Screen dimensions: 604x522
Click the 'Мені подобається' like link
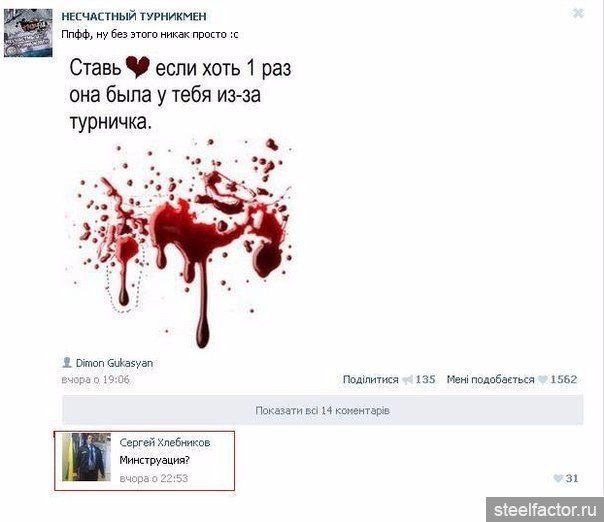click(490, 379)
